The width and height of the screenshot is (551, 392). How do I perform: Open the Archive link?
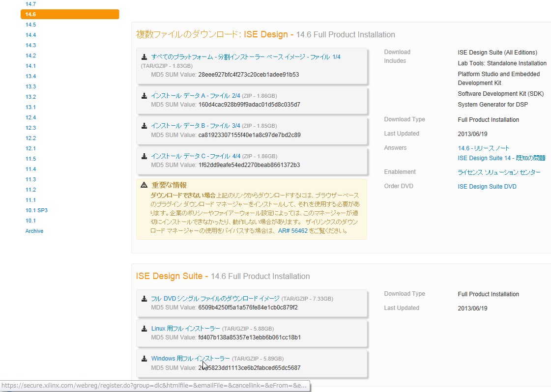[x=34, y=231]
